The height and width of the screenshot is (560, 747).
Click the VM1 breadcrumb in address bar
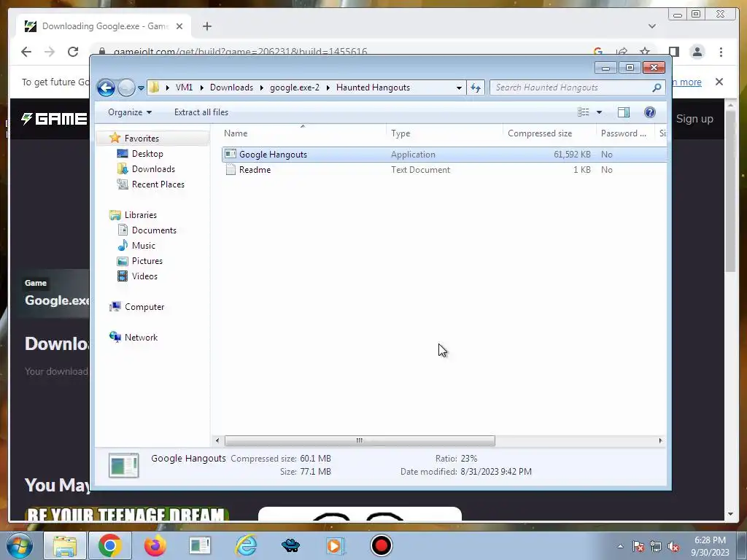click(184, 87)
